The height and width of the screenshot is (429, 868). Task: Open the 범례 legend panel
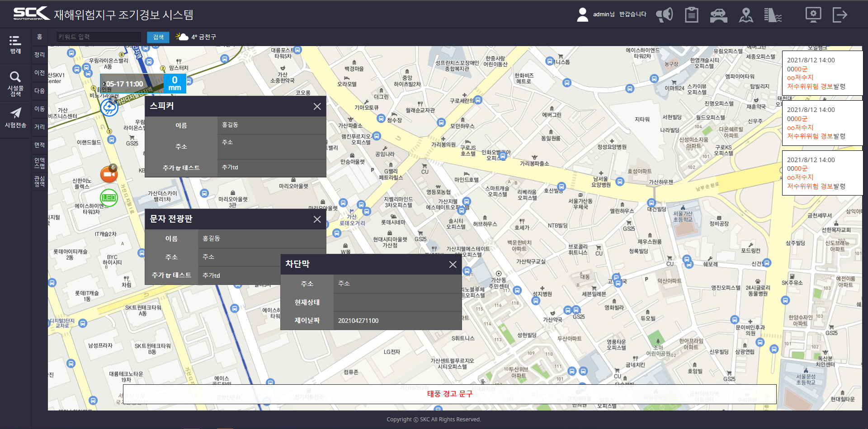pos(15,45)
